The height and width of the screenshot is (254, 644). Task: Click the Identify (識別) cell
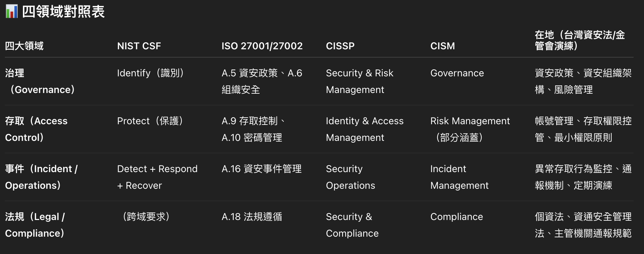(x=151, y=73)
